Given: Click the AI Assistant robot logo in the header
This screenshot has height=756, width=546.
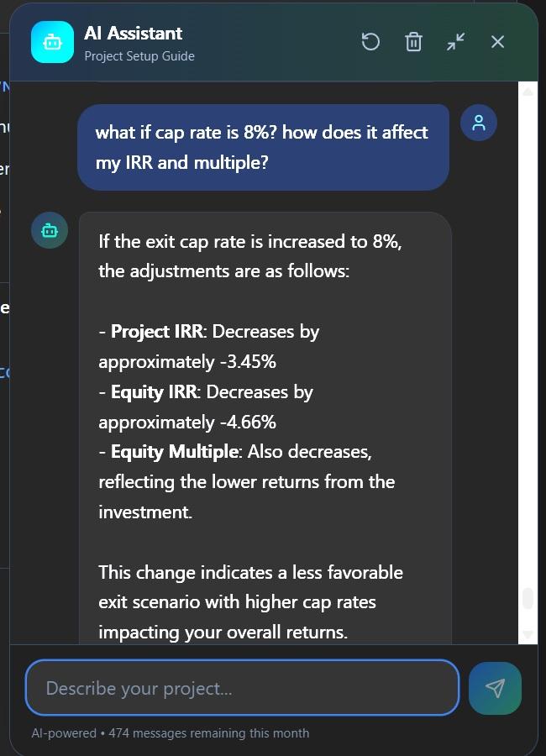Looking at the screenshot, I should pyautogui.click(x=52, y=40).
